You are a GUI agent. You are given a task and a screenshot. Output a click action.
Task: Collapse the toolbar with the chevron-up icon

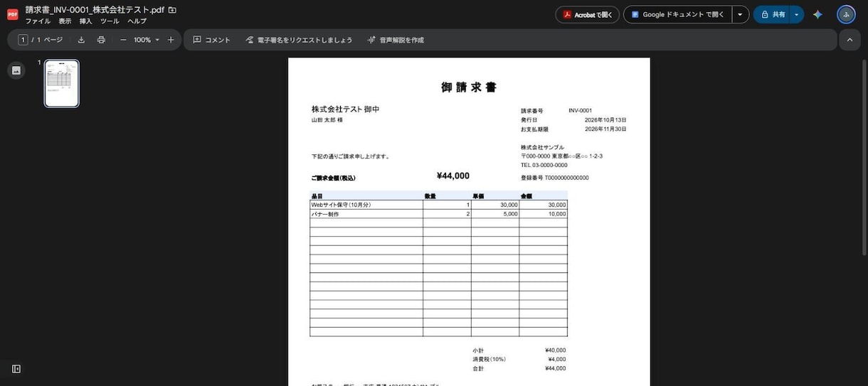tap(850, 40)
